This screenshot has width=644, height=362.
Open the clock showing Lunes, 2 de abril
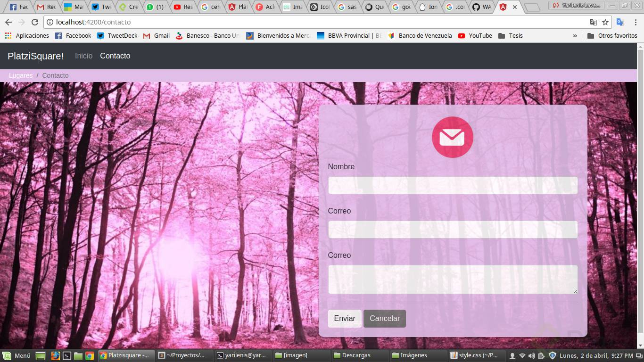[x=596, y=355]
